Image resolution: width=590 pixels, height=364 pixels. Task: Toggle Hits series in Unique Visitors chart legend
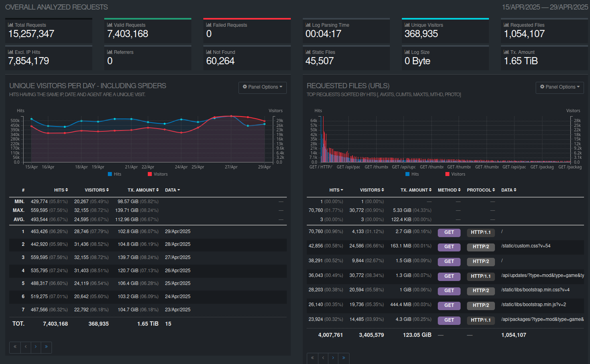117,174
